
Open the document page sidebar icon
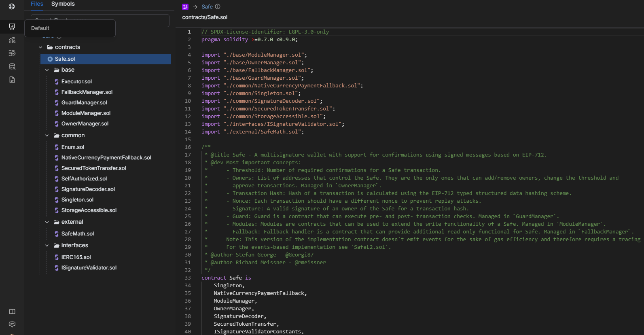pos(12,80)
